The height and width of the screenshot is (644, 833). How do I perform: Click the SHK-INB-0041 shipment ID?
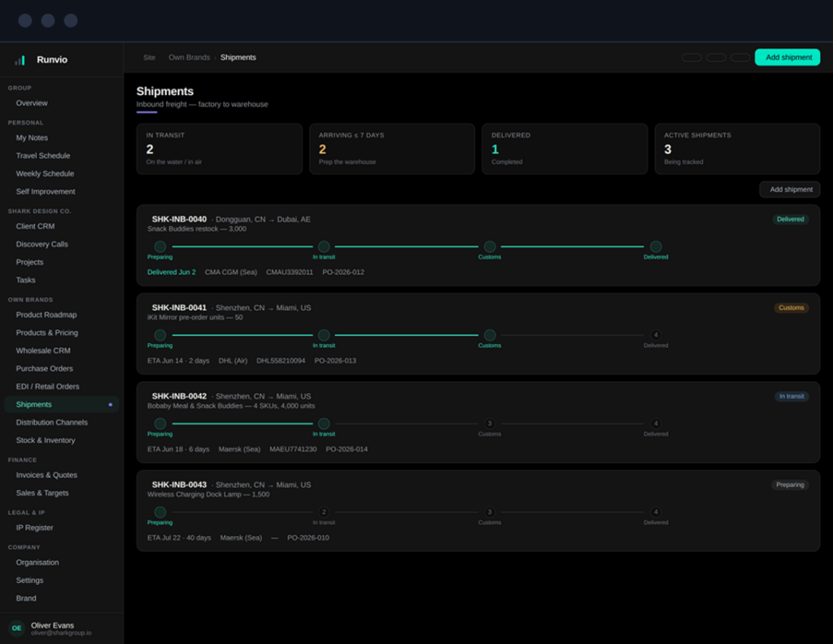[x=179, y=308]
